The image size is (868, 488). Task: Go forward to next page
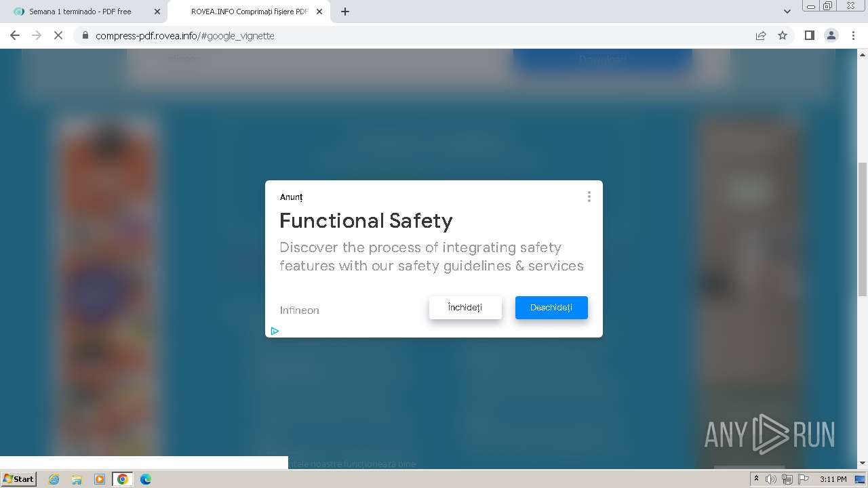pos(37,35)
